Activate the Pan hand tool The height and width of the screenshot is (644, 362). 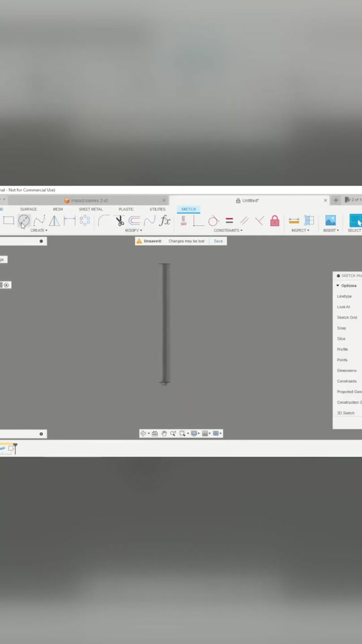pos(164,433)
